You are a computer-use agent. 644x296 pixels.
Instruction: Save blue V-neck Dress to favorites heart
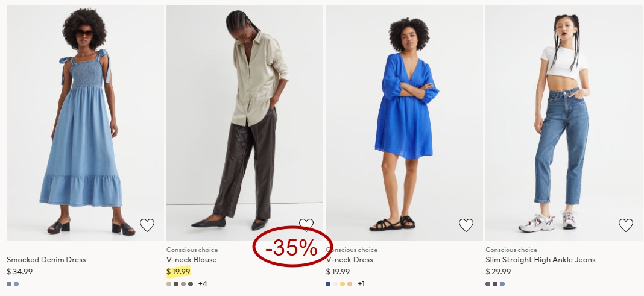pyautogui.click(x=466, y=225)
